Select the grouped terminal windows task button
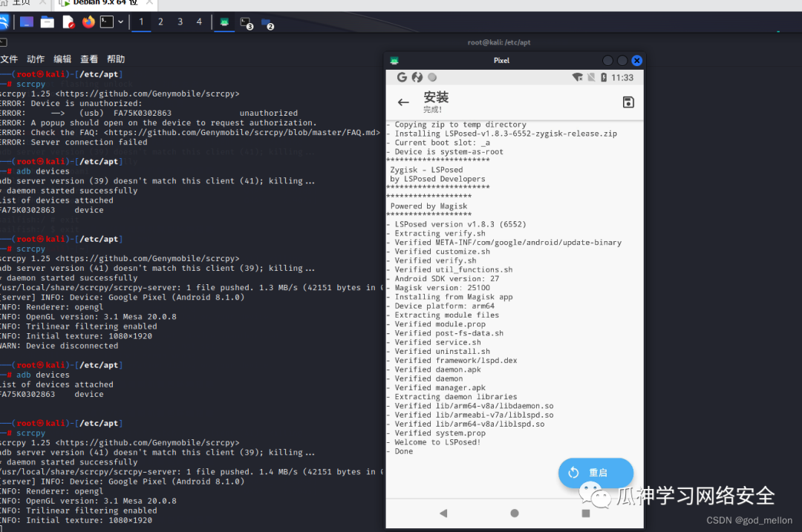Image resolution: width=802 pixels, height=532 pixels. click(247, 24)
